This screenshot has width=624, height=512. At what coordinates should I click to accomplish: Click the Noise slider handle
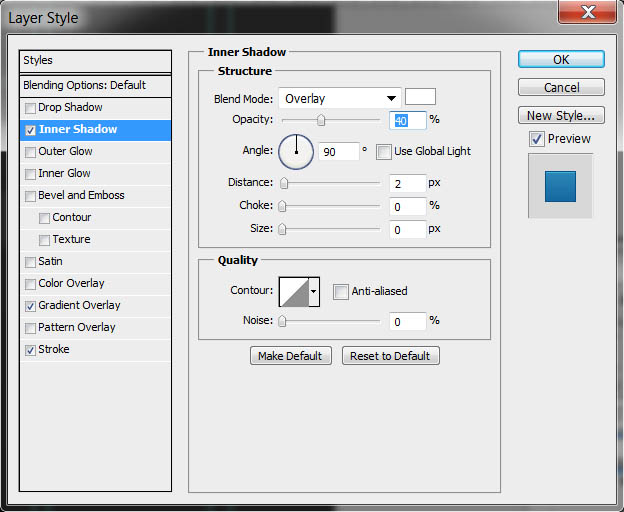coord(282,321)
